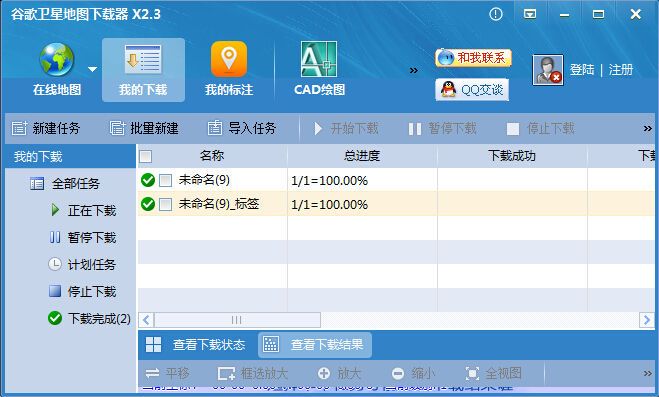The height and width of the screenshot is (397, 659).
Task: Click progress value of 未命名(9)_标签 row
Action: pos(330,205)
